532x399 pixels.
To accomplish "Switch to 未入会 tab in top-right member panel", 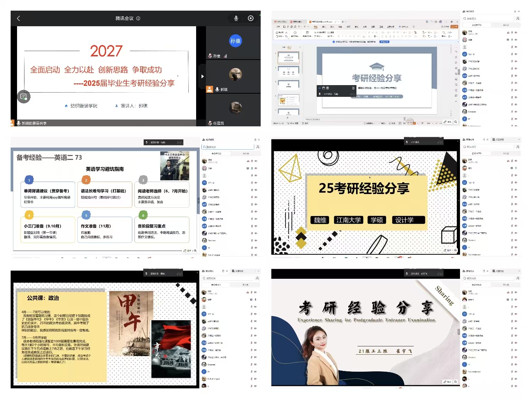I will [x=506, y=25].
